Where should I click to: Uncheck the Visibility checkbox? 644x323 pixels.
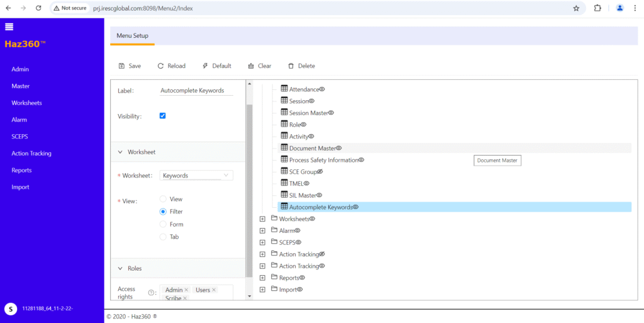(163, 116)
